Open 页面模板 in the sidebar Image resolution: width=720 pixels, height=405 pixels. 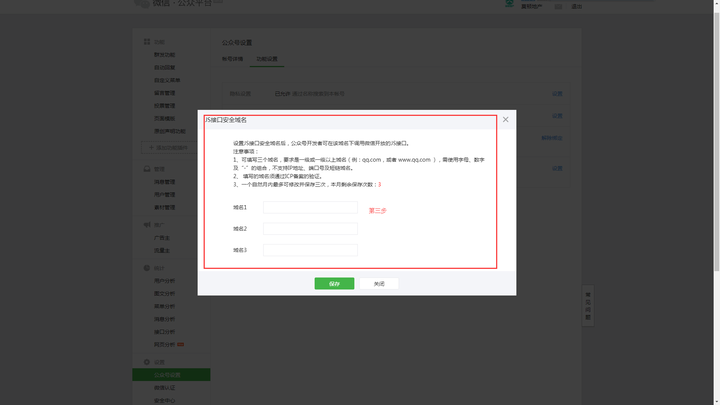(164, 118)
